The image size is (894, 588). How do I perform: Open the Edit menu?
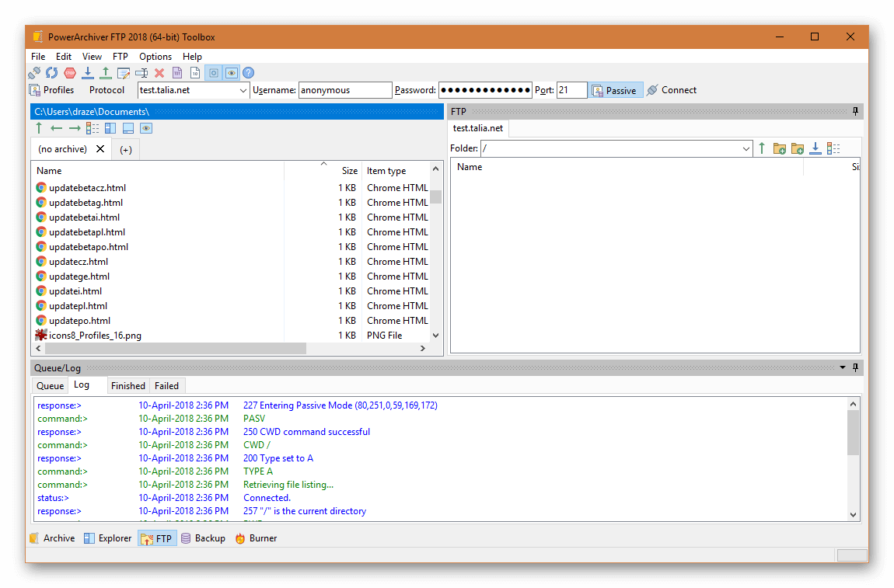[x=64, y=57]
